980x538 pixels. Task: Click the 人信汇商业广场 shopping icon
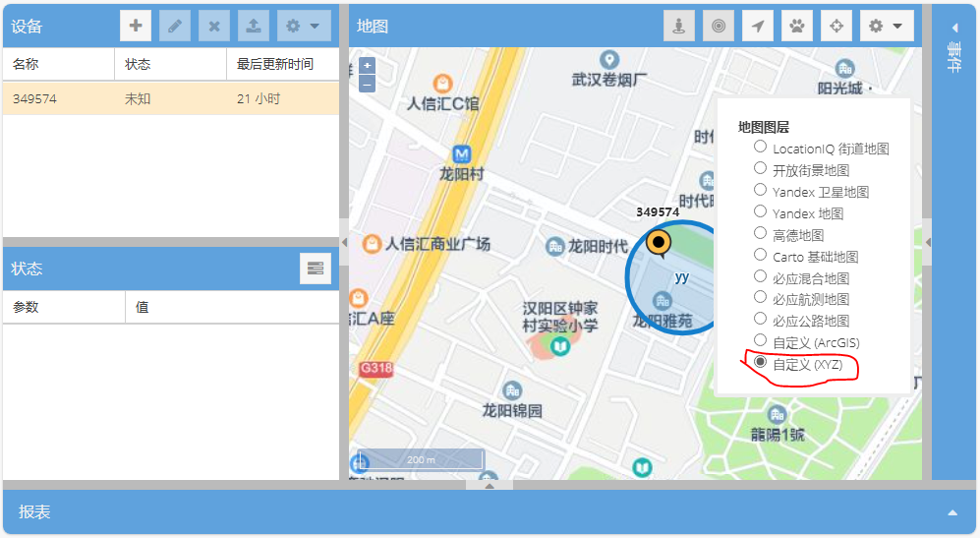pyautogui.click(x=372, y=244)
